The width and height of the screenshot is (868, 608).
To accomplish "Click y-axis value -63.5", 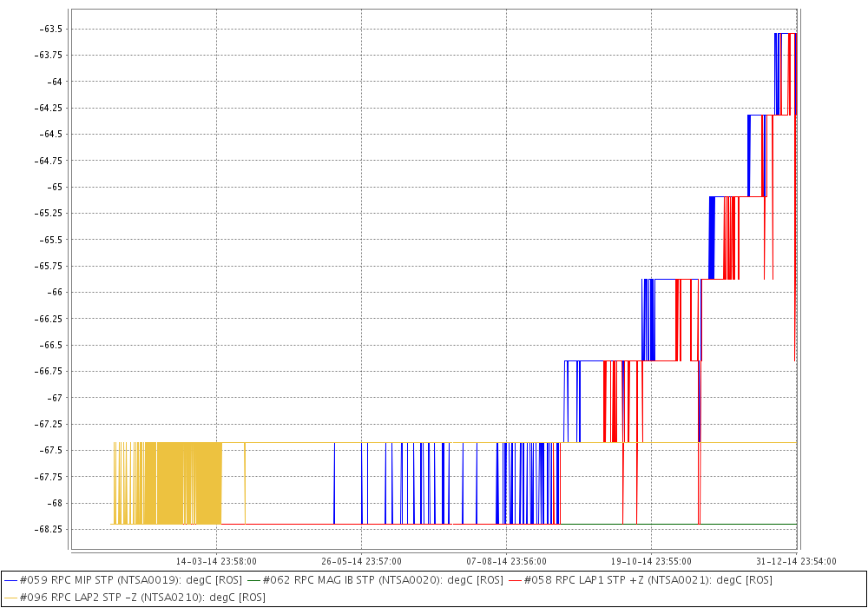I will coord(50,29).
